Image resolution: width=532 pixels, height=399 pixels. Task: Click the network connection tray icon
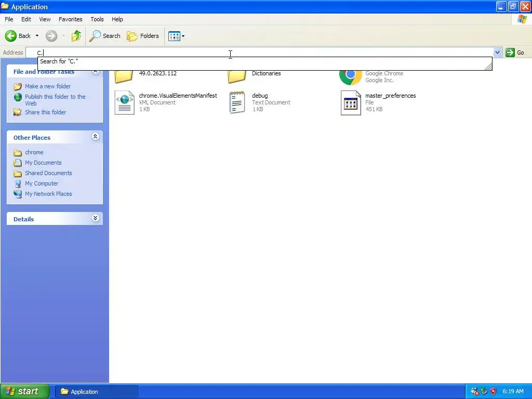475,392
